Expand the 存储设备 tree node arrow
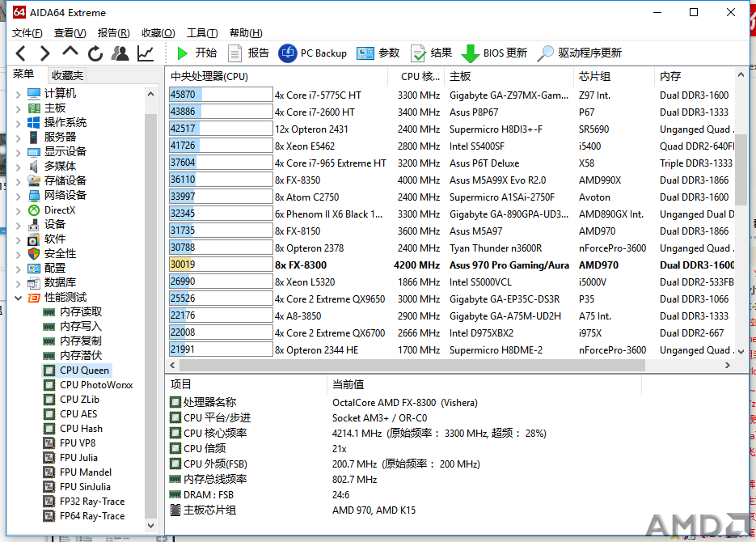 click(x=18, y=181)
